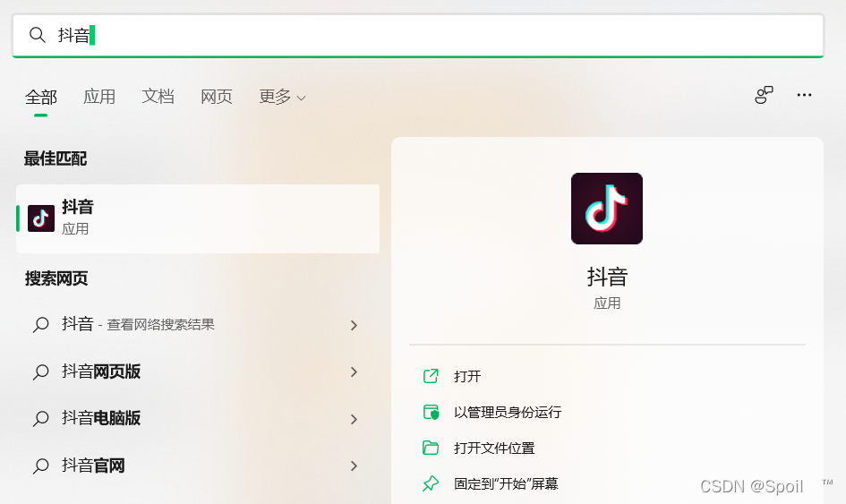This screenshot has width=846, height=504.
Task: Switch to the 全部 tab
Action: click(x=41, y=98)
